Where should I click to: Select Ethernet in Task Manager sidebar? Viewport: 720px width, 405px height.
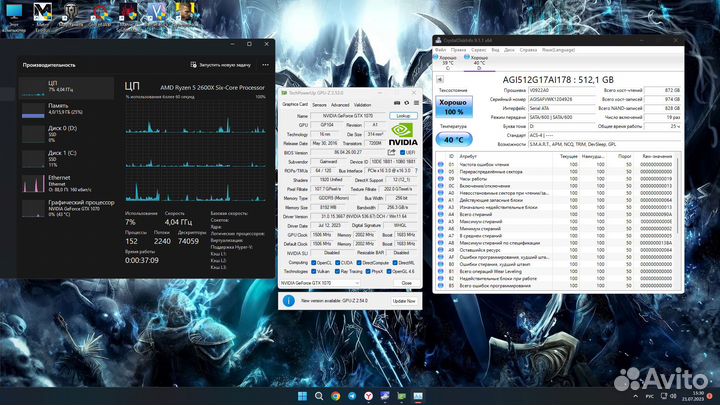66,183
